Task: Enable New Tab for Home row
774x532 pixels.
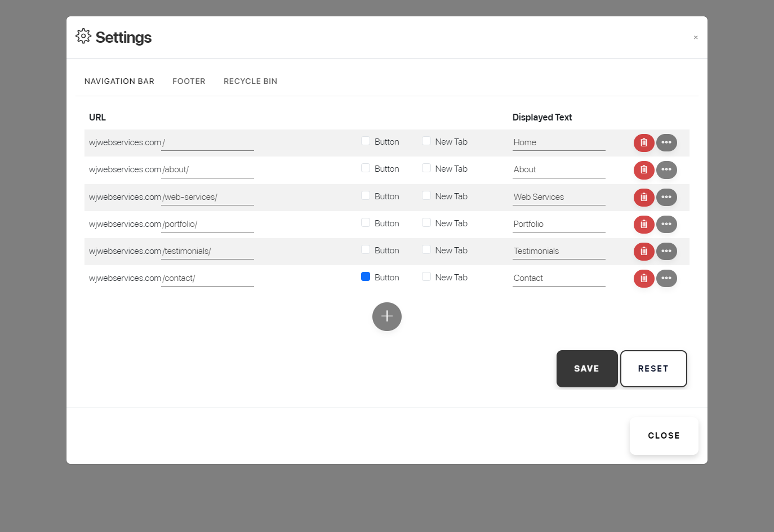Action: (x=426, y=141)
